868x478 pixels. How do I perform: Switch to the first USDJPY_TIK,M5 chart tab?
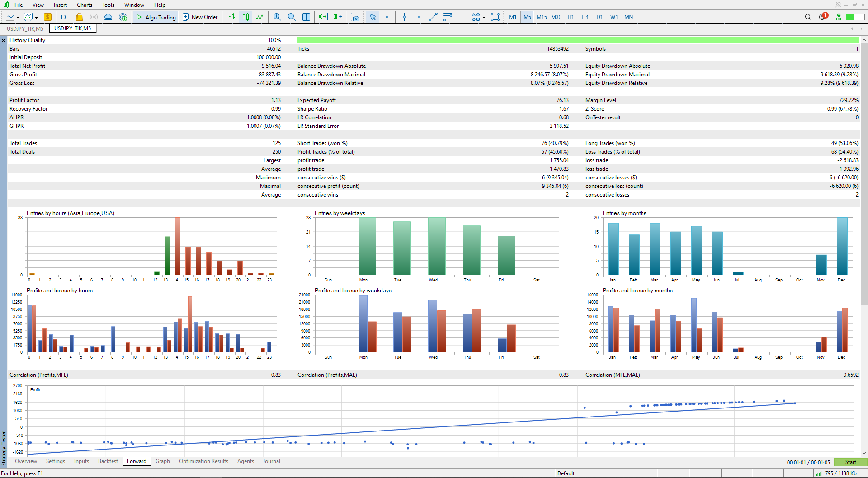pos(25,28)
